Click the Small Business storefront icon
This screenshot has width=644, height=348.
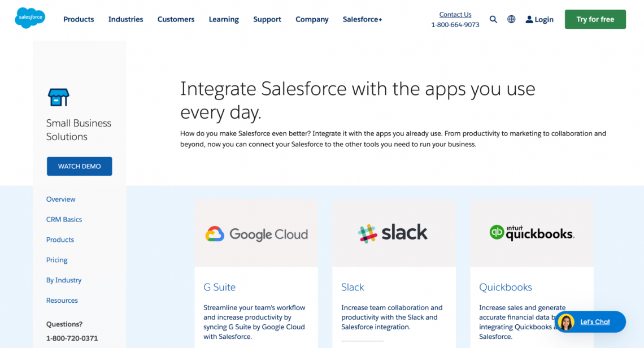[58, 97]
